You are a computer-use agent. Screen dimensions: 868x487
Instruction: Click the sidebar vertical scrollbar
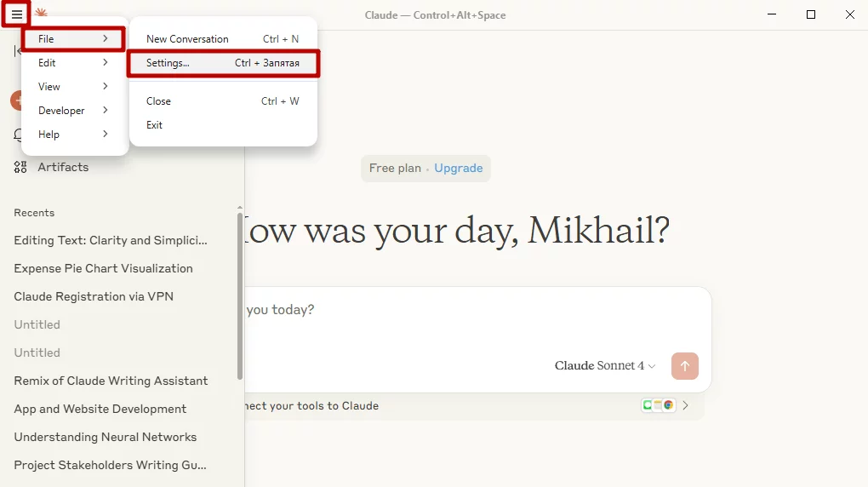[240, 296]
